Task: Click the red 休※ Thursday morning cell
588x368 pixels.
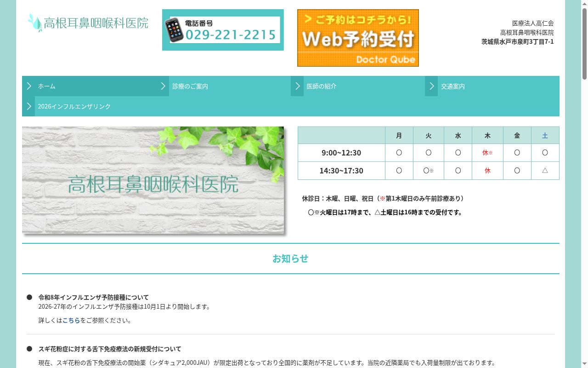Action: pyautogui.click(x=487, y=153)
